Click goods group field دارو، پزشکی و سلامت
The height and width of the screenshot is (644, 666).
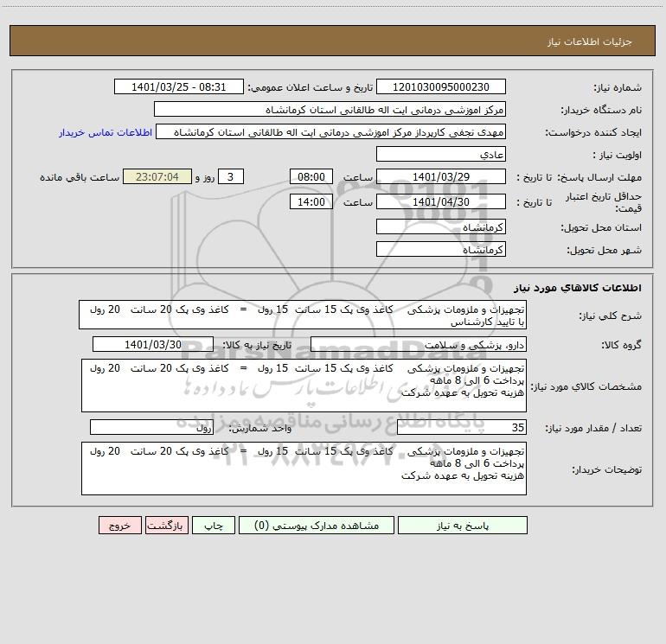[419, 344]
